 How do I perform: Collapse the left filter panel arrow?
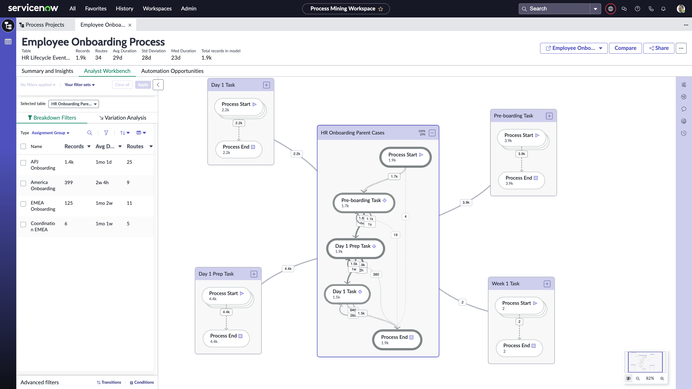(x=158, y=84)
